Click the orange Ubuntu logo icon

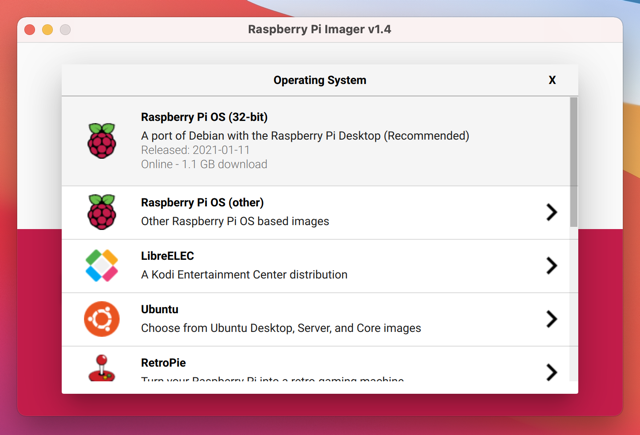[x=102, y=319]
